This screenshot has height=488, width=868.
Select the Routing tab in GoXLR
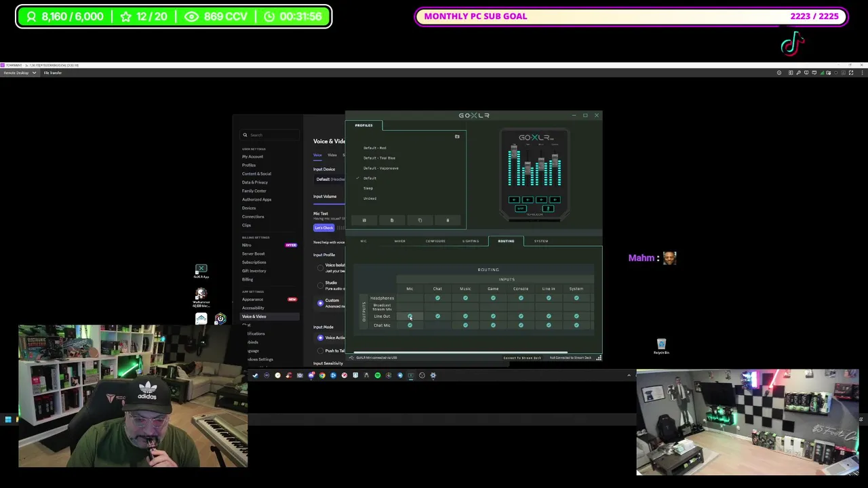click(506, 241)
